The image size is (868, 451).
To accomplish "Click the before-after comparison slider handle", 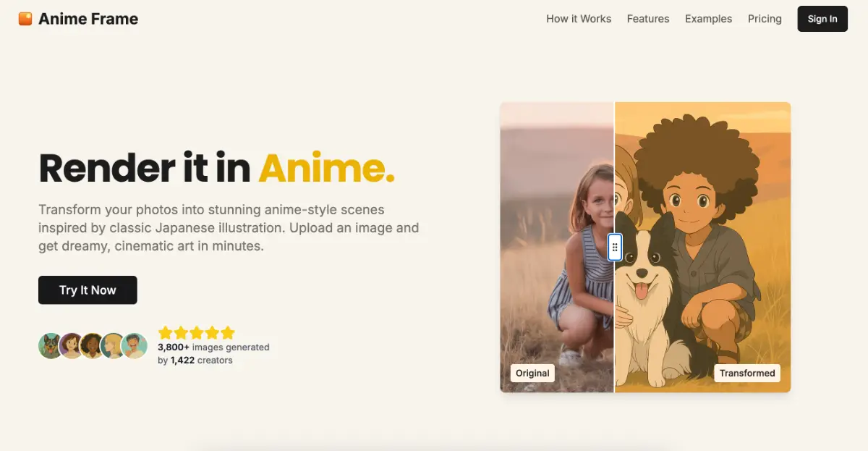I will pyautogui.click(x=615, y=248).
